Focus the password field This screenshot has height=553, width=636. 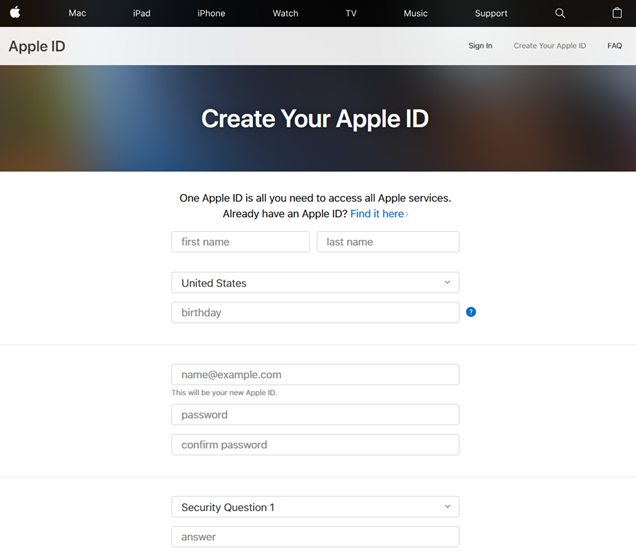pyautogui.click(x=315, y=415)
